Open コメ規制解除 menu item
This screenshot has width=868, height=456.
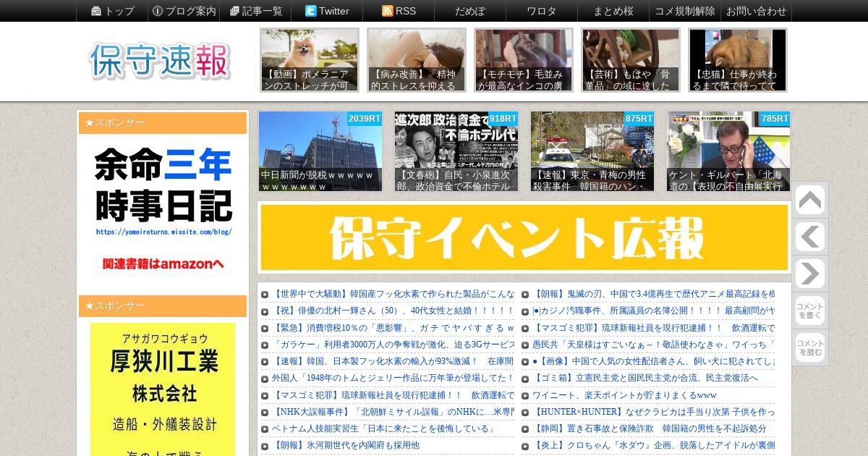[x=685, y=11]
